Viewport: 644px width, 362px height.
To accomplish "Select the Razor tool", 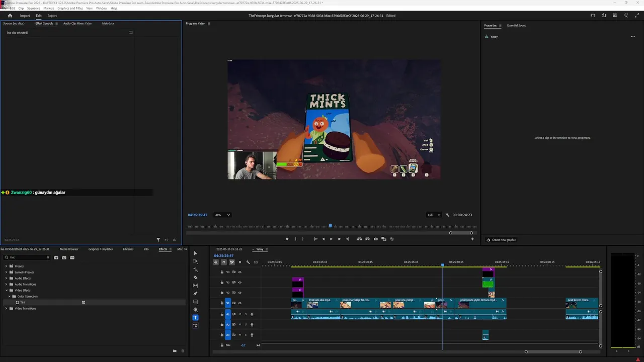I will [196, 278].
